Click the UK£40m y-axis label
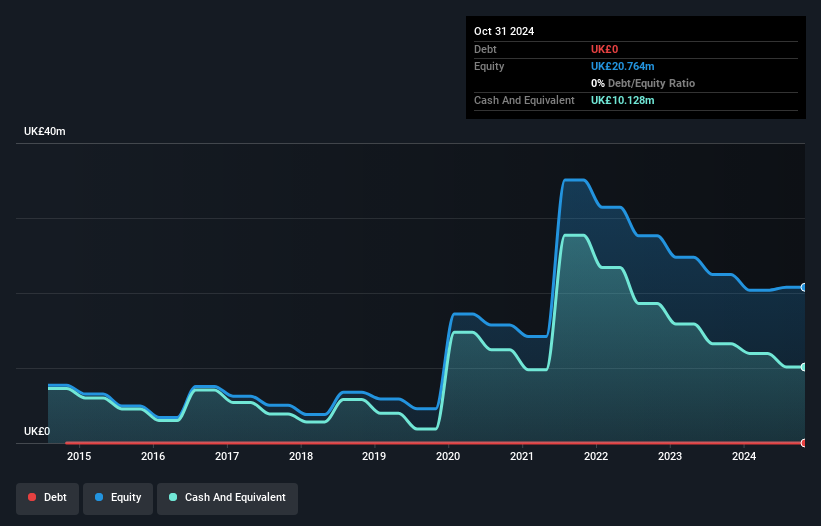This screenshot has height=526, width=821. click(45, 131)
